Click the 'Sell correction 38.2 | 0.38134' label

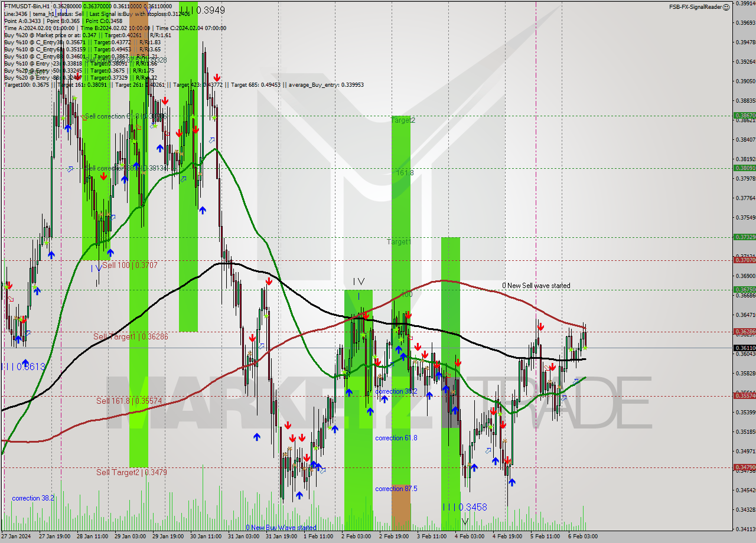pos(127,168)
